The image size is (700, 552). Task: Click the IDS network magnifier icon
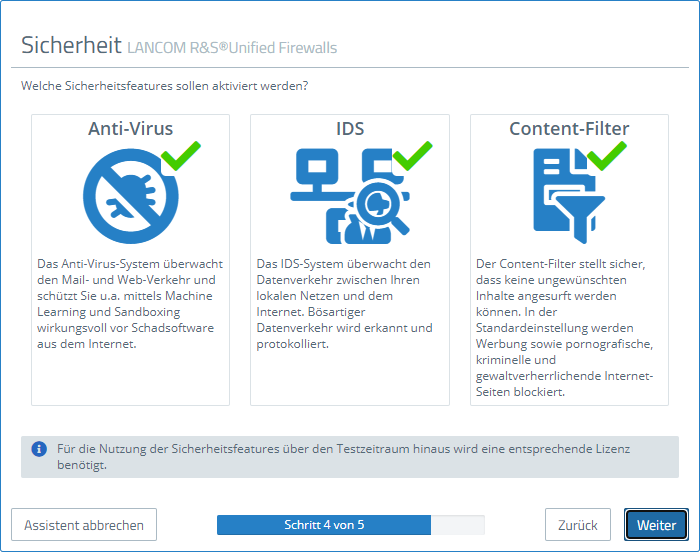click(346, 195)
